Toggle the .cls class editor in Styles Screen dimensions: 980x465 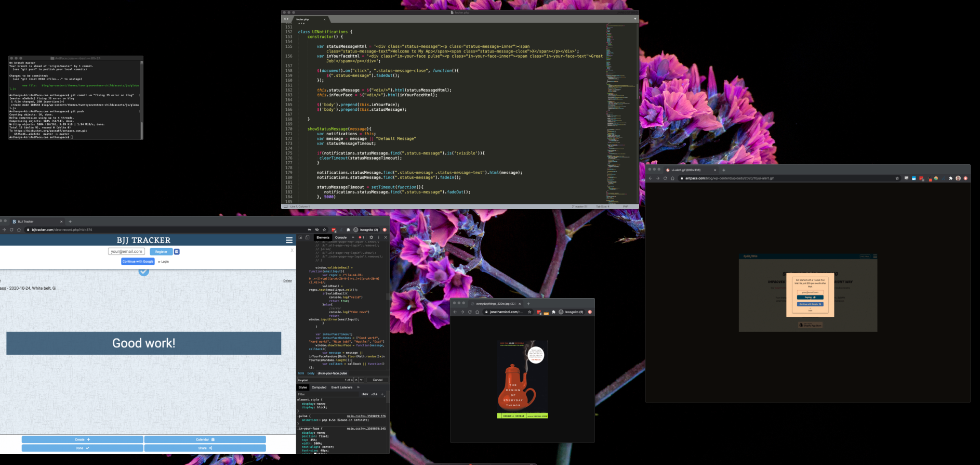point(374,394)
